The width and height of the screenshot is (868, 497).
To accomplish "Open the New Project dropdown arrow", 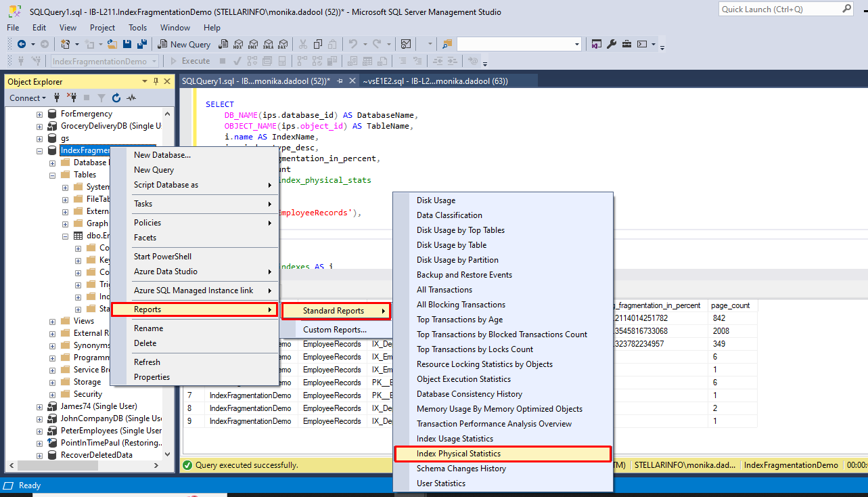I will (x=76, y=44).
